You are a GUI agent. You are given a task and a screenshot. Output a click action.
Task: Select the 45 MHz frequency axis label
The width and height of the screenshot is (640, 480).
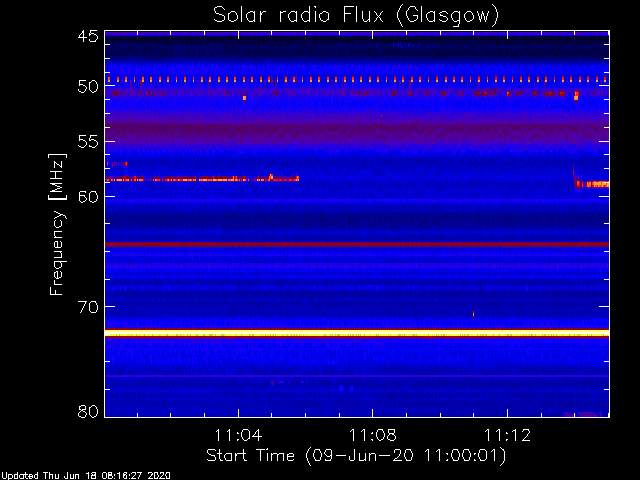coord(88,36)
